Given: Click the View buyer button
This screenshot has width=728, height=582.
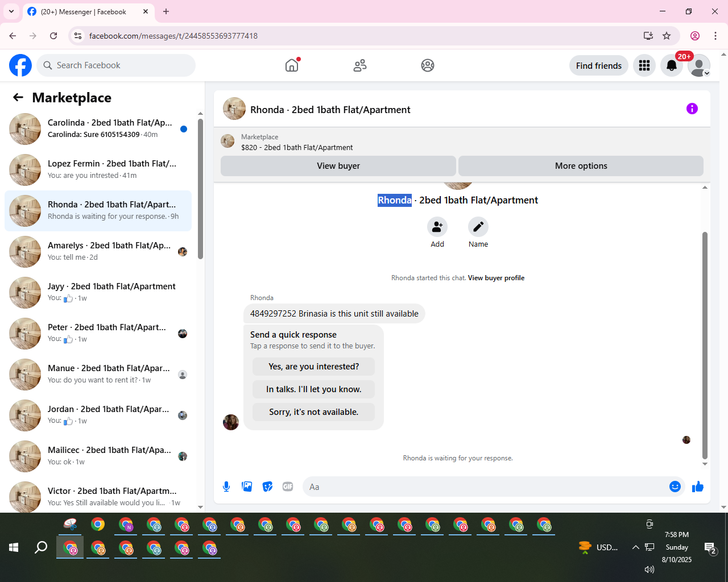Looking at the screenshot, I should (x=338, y=166).
